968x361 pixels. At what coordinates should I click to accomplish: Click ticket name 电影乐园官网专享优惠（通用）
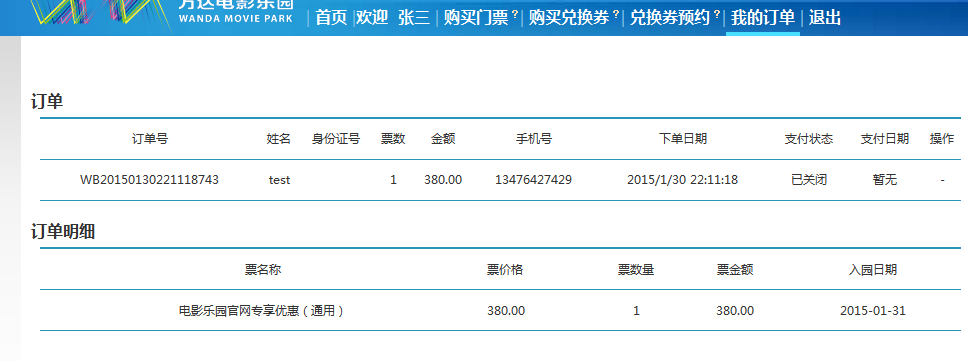point(261,311)
